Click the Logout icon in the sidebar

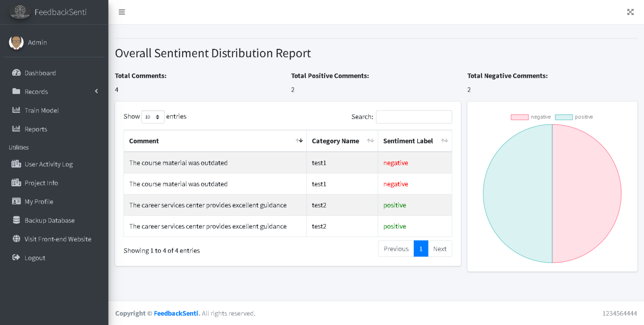click(16, 257)
